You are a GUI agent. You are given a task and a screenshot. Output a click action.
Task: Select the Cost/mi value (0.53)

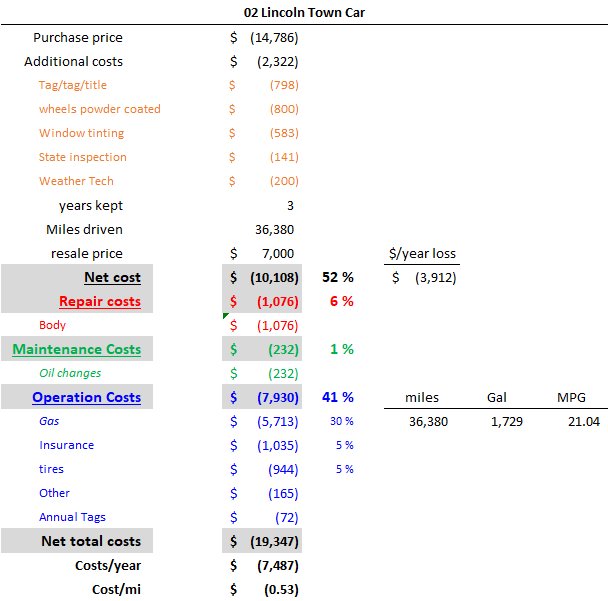pyautogui.click(x=282, y=590)
